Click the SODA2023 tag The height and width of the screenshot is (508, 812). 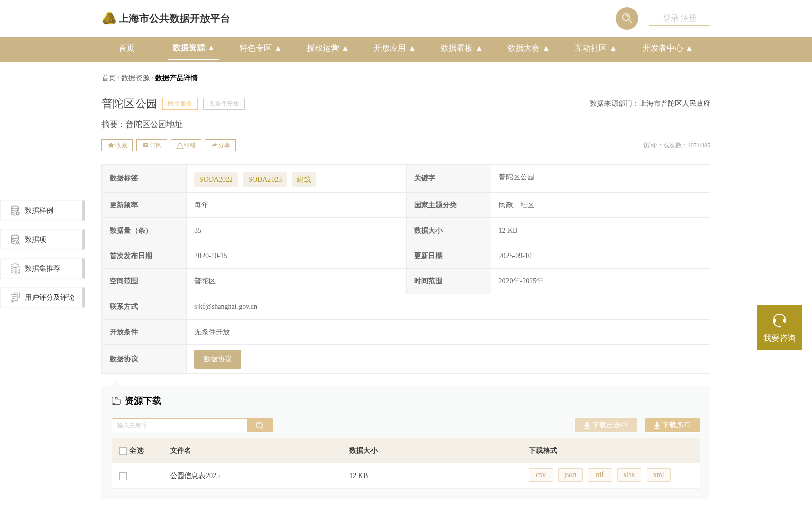coord(265,180)
